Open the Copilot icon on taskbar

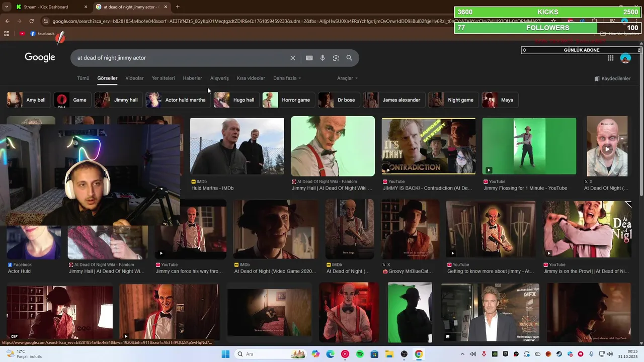point(315,354)
